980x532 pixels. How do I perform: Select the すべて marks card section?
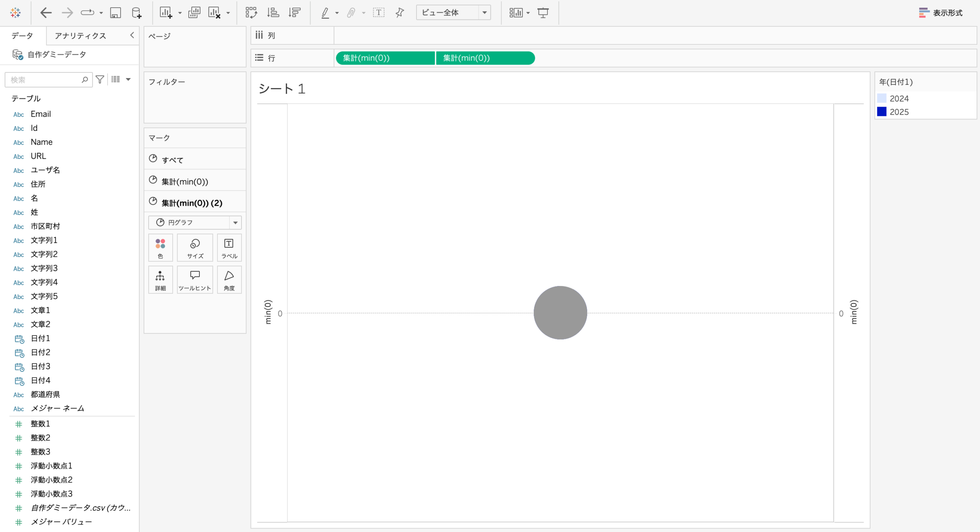pyautogui.click(x=172, y=160)
